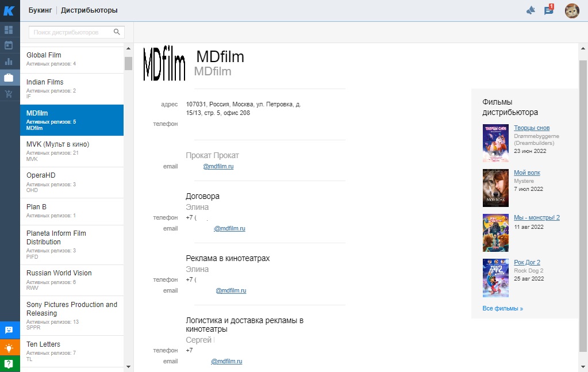Open the bar chart statistics icon
Image resolution: width=588 pixels, height=372 pixels.
(x=9, y=62)
